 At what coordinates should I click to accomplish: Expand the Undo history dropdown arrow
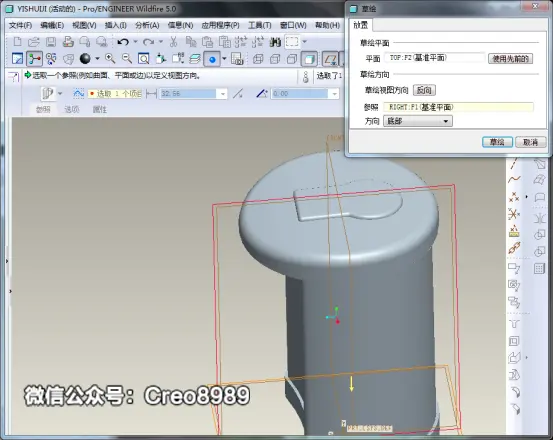pos(135,42)
